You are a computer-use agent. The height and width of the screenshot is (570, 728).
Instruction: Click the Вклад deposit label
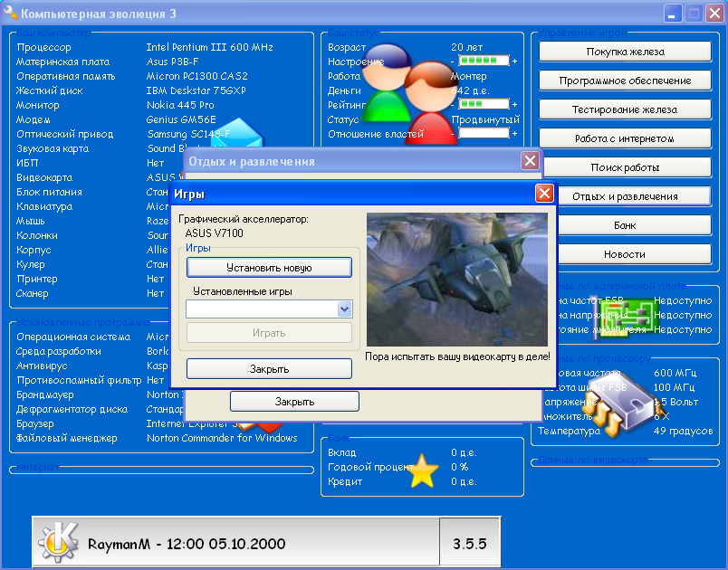click(341, 452)
